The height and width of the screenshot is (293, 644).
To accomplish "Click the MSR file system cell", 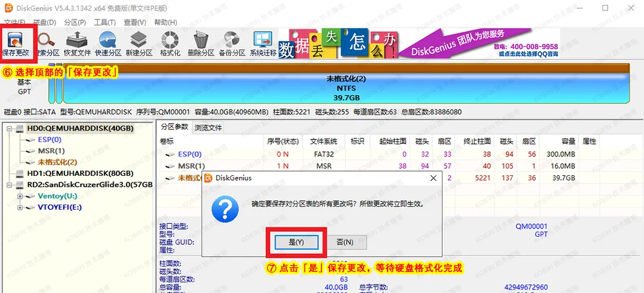I will (x=323, y=166).
